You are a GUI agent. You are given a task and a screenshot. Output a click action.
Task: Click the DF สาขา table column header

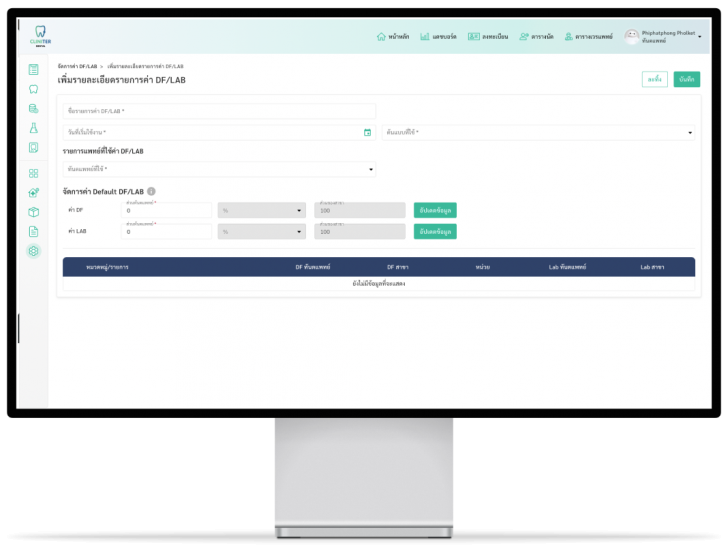398,267
